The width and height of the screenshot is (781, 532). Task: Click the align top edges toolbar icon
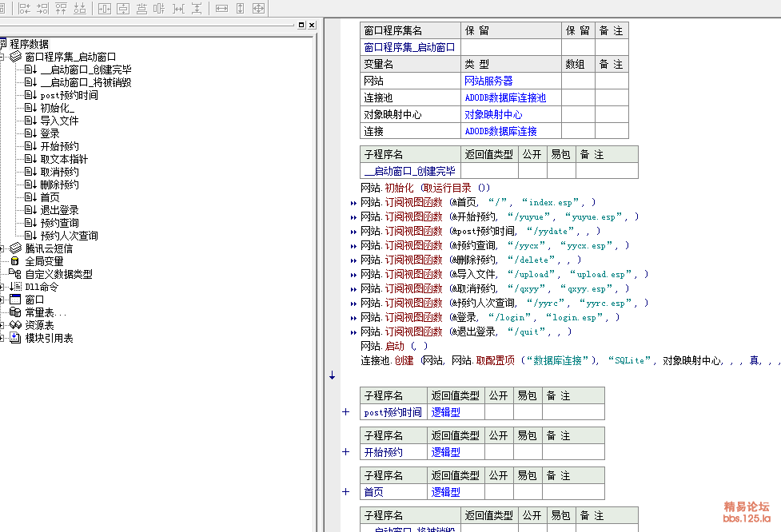(x=61, y=9)
